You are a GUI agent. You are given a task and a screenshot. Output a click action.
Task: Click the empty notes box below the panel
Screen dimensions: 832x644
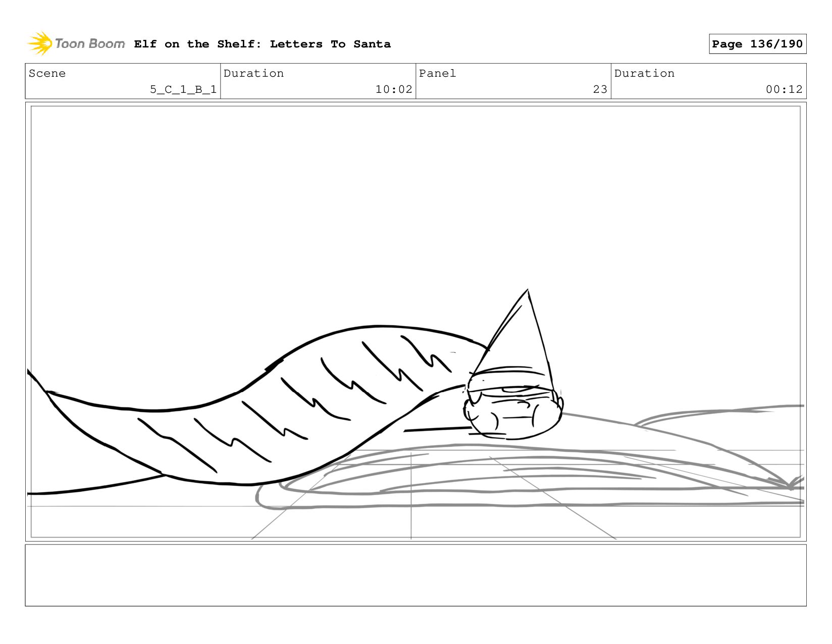tap(415, 575)
